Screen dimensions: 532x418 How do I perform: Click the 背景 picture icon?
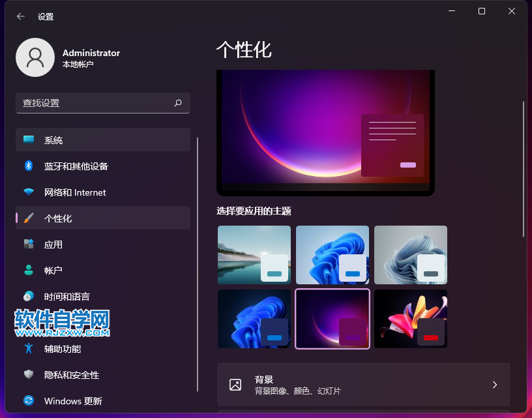[235, 385]
